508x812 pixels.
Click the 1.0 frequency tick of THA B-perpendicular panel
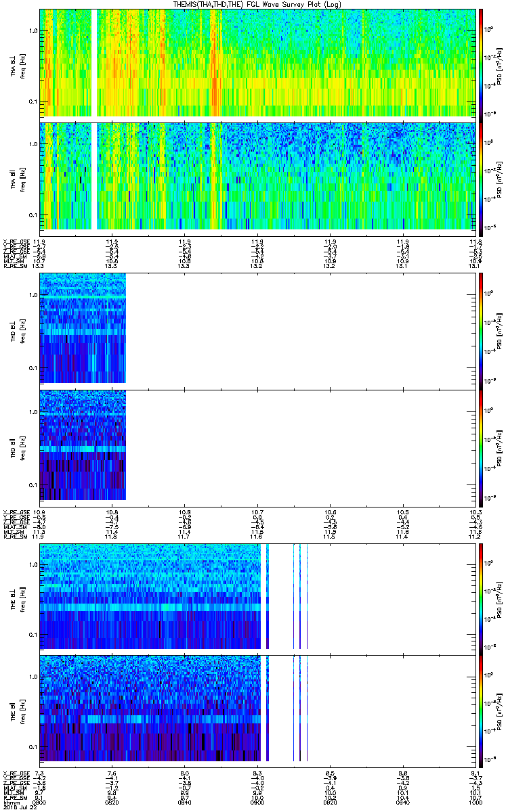coord(33,31)
